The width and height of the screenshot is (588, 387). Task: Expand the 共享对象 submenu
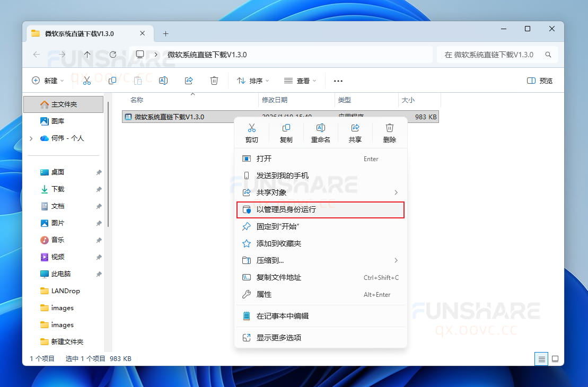pyautogui.click(x=321, y=192)
